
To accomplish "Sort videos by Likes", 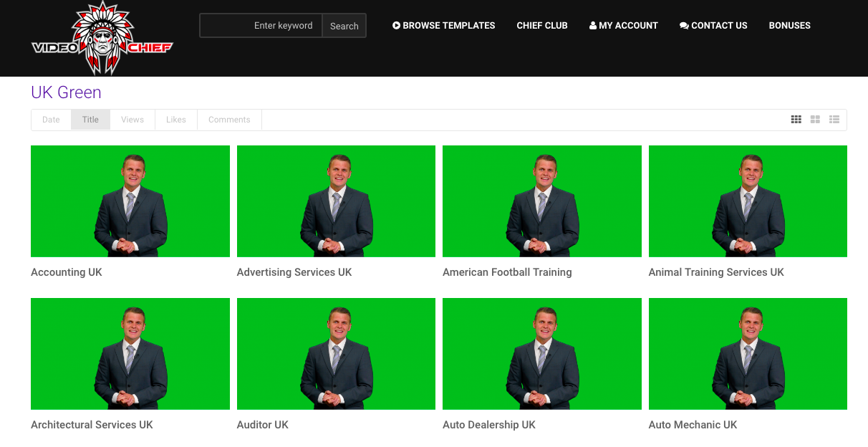I will click(x=176, y=120).
